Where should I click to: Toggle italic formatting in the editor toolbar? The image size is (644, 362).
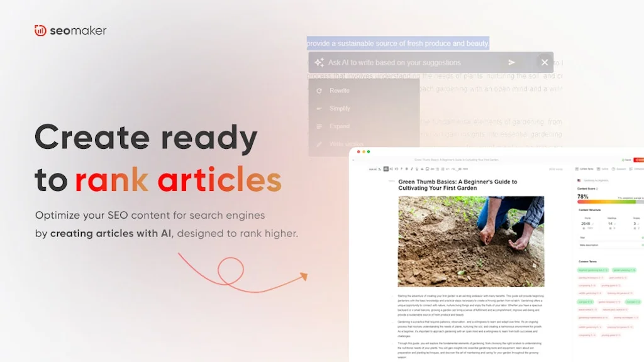click(x=412, y=168)
